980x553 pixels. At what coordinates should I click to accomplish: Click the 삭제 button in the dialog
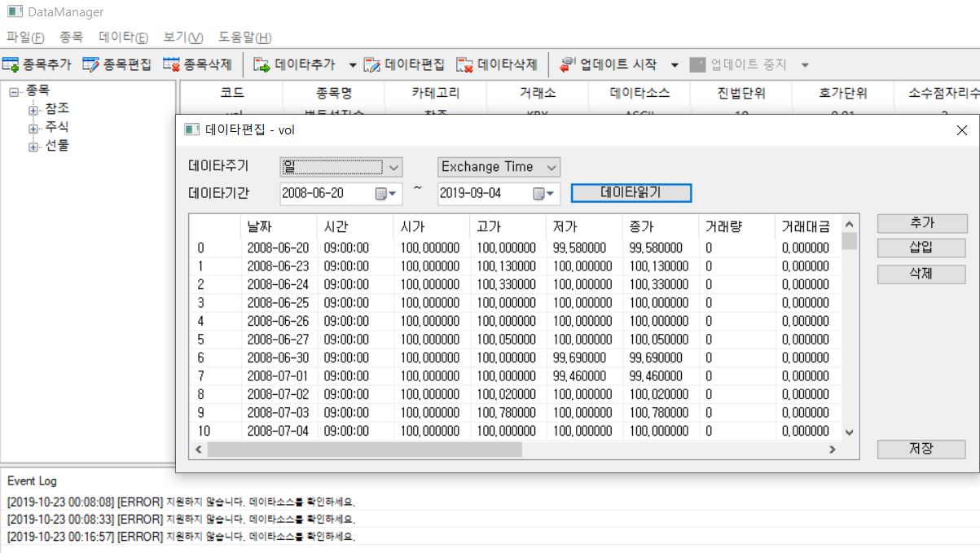[921, 274]
